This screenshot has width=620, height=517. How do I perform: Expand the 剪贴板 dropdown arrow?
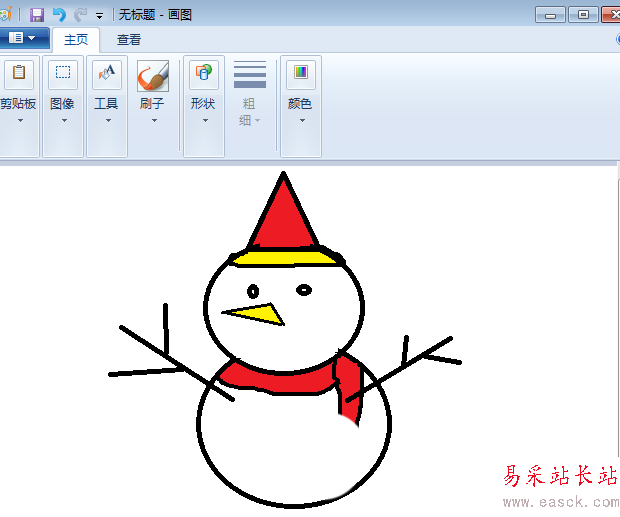click(x=20, y=121)
